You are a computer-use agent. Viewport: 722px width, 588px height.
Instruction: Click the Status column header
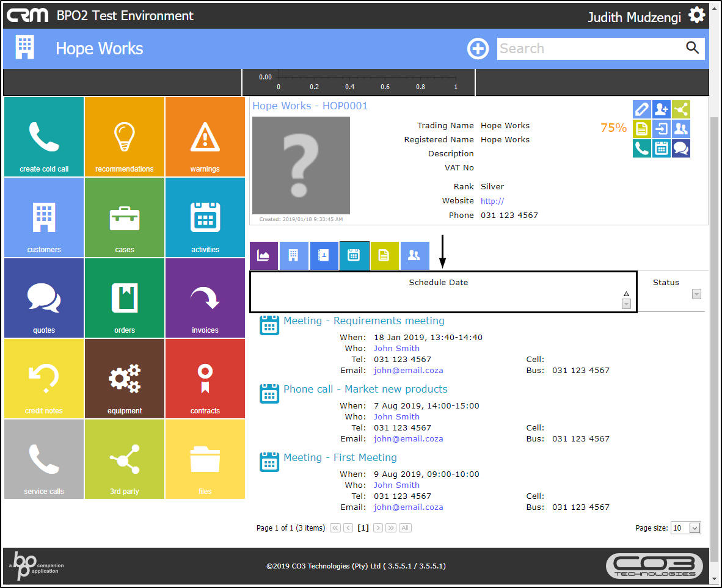pos(666,282)
